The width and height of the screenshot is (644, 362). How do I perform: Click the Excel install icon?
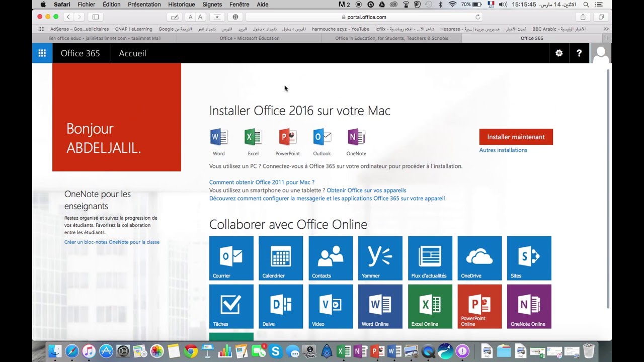(x=253, y=137)
